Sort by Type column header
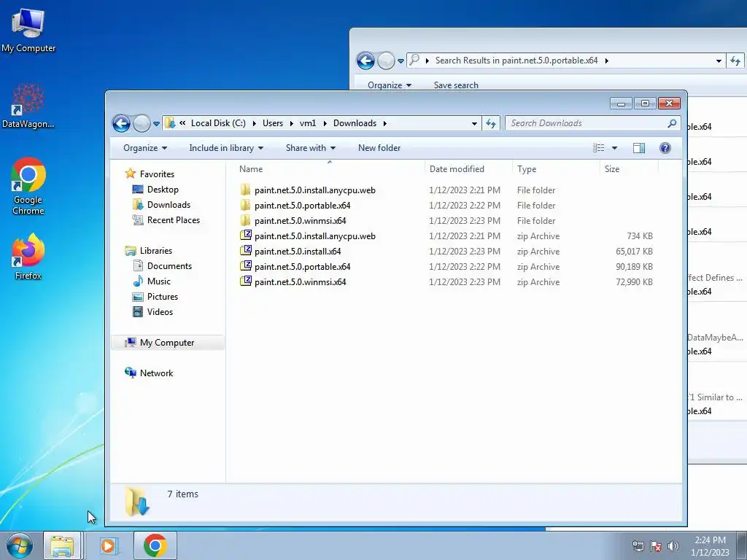This screenshot has height=560, width=747. coord(556,169)
